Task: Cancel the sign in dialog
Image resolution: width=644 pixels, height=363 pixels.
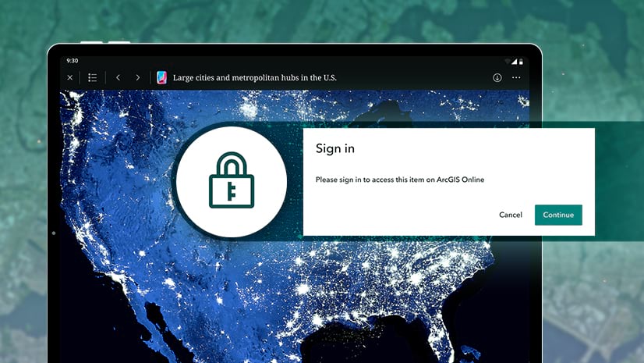Action: (511, 215)
